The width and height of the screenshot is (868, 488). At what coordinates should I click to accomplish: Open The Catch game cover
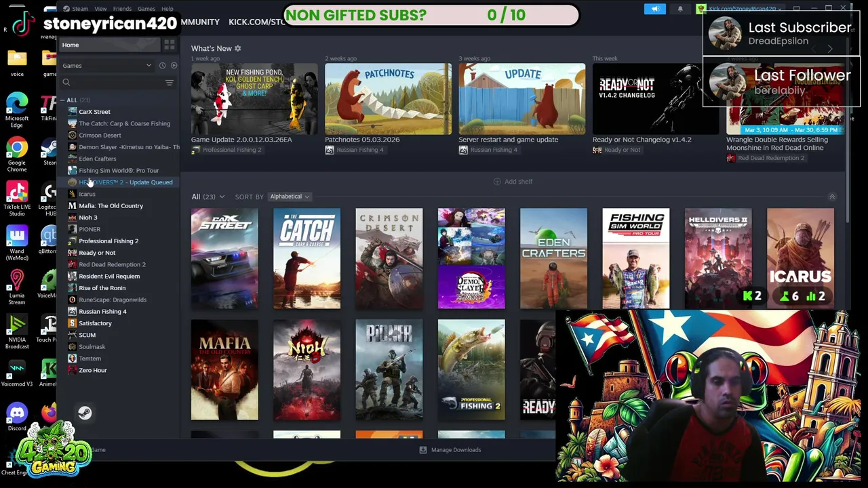(x=307, y=258)
